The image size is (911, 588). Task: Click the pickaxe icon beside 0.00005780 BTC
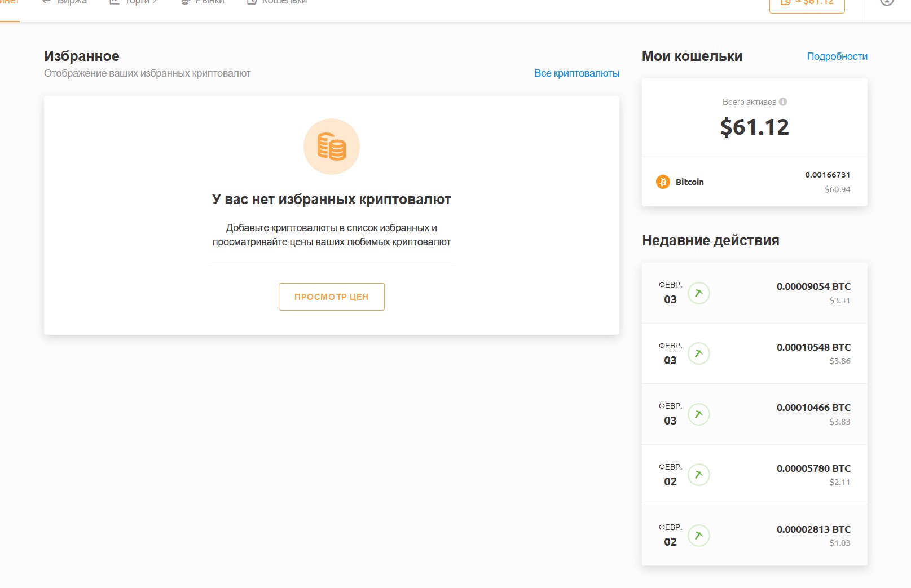coord(698,475)
